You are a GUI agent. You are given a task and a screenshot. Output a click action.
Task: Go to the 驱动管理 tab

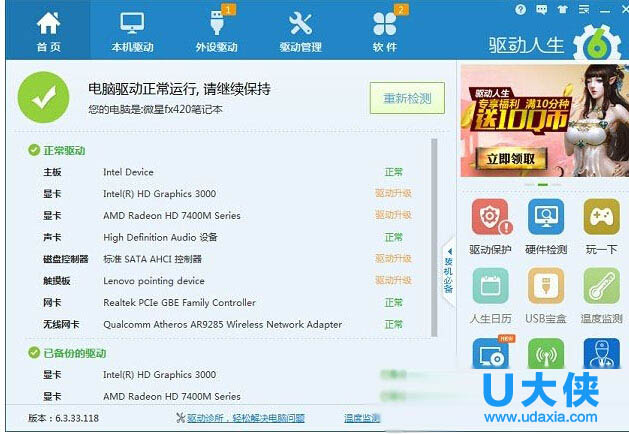point(300,30)
